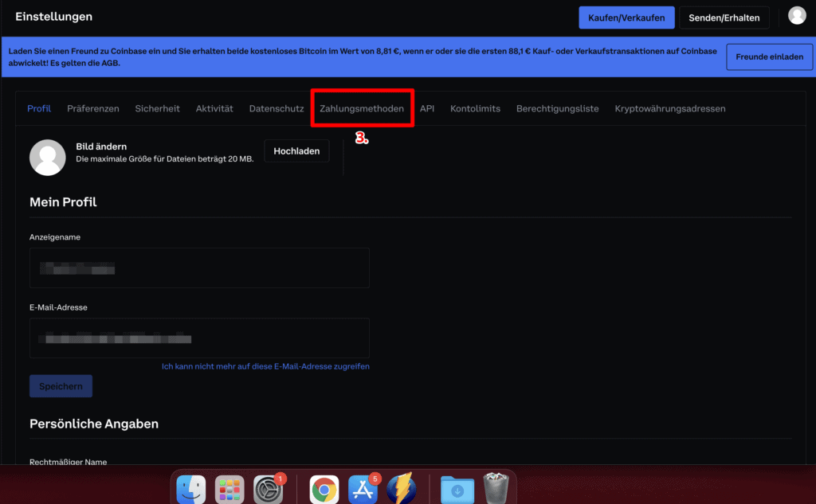Open Google Chrome from the dock

point(324,489)
